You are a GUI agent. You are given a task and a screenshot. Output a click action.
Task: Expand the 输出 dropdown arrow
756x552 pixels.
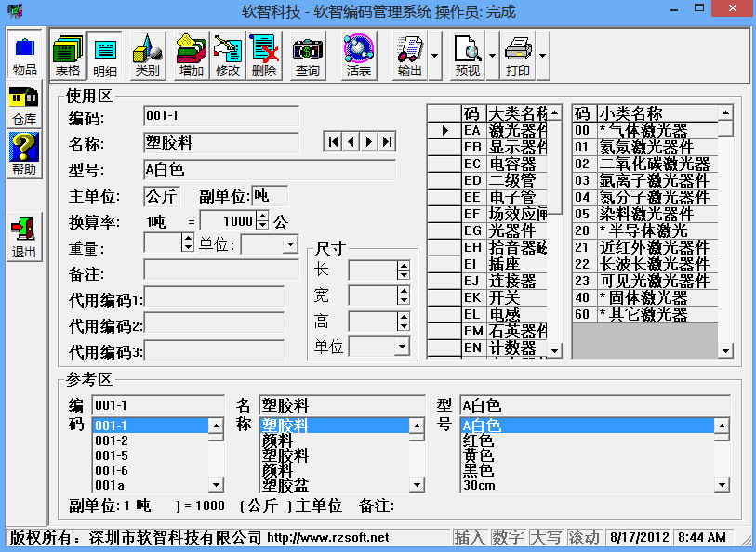pyautogui.click(x=434, y=56)
